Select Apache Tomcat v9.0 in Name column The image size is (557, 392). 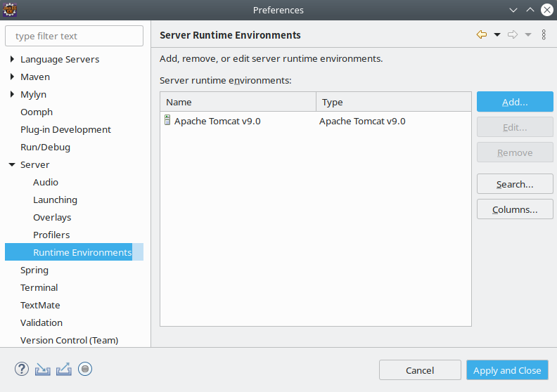(x=217, y=121)
